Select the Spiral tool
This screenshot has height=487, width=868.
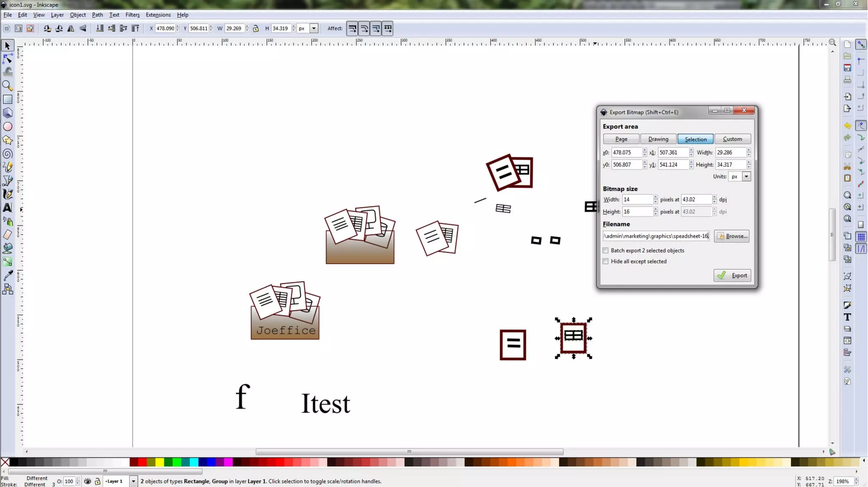tap(8, 154)
